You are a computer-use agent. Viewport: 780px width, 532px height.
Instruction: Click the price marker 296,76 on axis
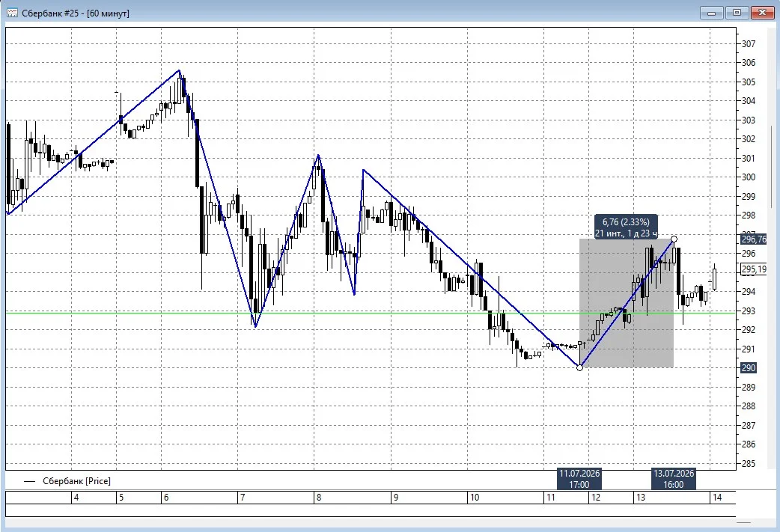point(754,239)
